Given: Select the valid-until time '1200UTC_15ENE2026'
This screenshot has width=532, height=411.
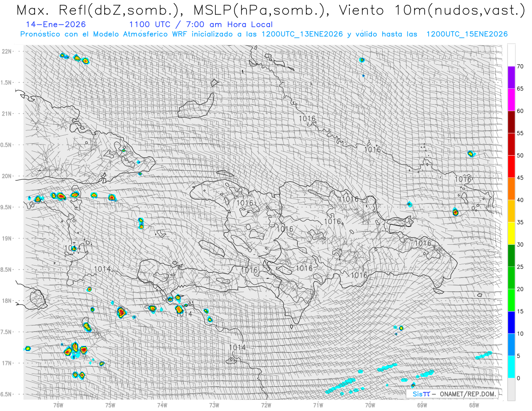Looking at the screenshot, I should pos(467,34).
